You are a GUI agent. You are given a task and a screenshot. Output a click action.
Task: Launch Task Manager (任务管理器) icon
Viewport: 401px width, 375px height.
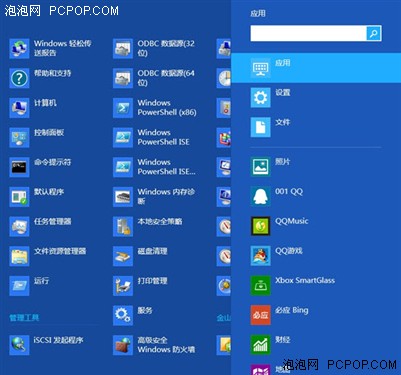(x=19, y=226)
